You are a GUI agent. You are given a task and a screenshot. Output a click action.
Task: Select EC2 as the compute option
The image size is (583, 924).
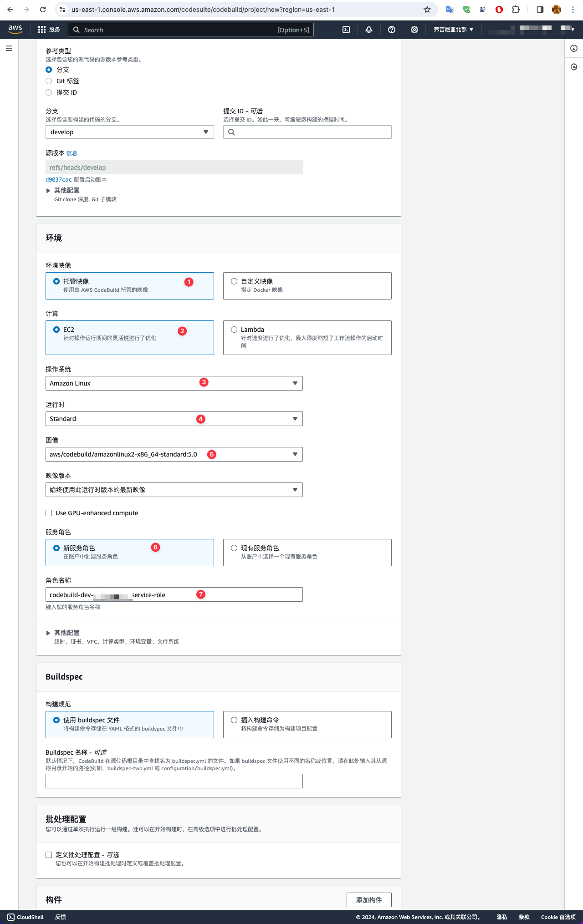(x=130, y=338)
